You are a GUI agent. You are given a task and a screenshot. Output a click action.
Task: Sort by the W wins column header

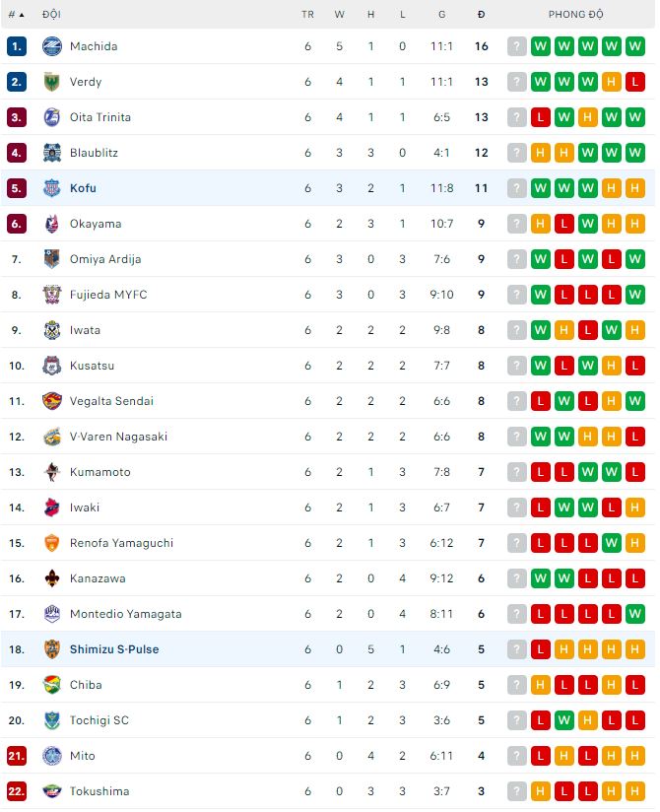click(340, 15)
